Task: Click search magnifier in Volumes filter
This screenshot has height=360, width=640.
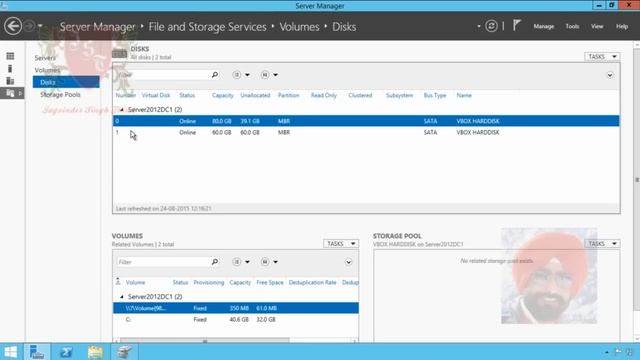Action: pos(215,262)
